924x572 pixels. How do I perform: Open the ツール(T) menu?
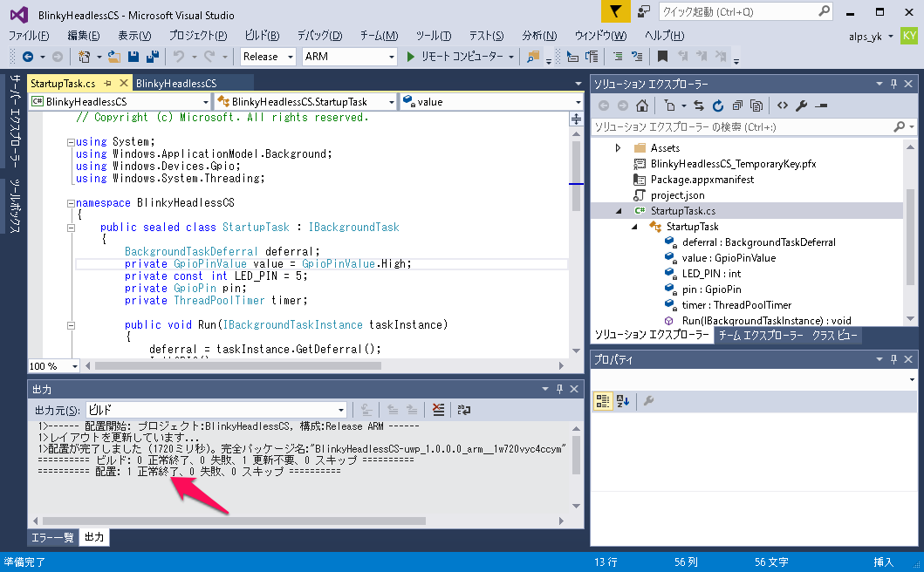tap(434, 36)
